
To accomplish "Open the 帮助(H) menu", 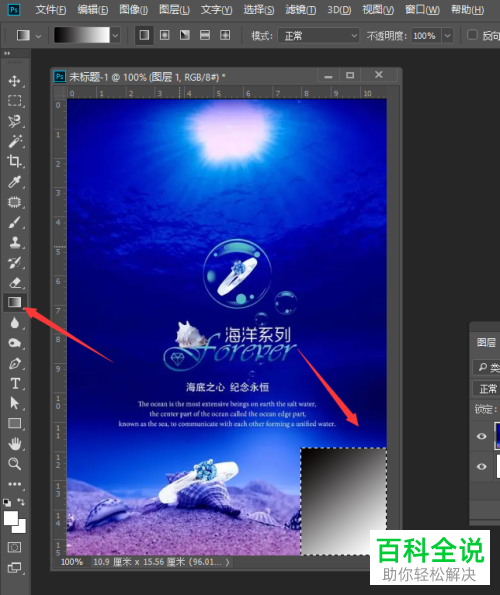I will pyautogui.click(x=468, y=9).
